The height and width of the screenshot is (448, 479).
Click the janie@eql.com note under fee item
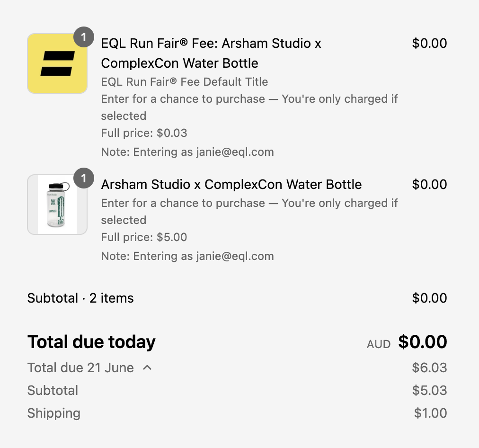click(187, 152)
